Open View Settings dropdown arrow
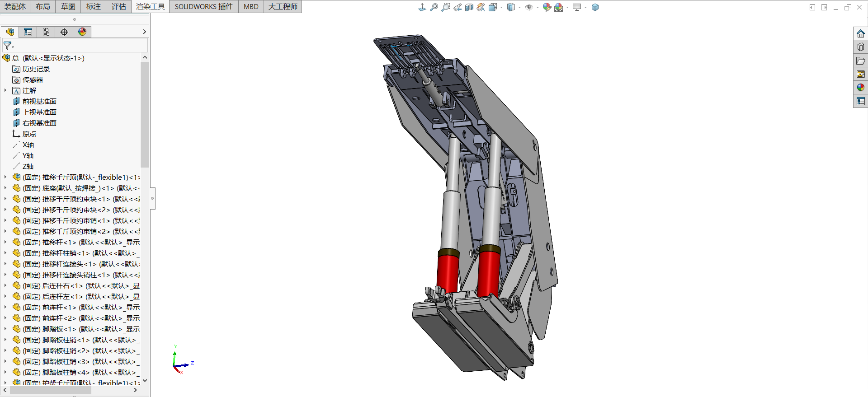This screenshot has height=397, width=868. (x=585, y=7)
